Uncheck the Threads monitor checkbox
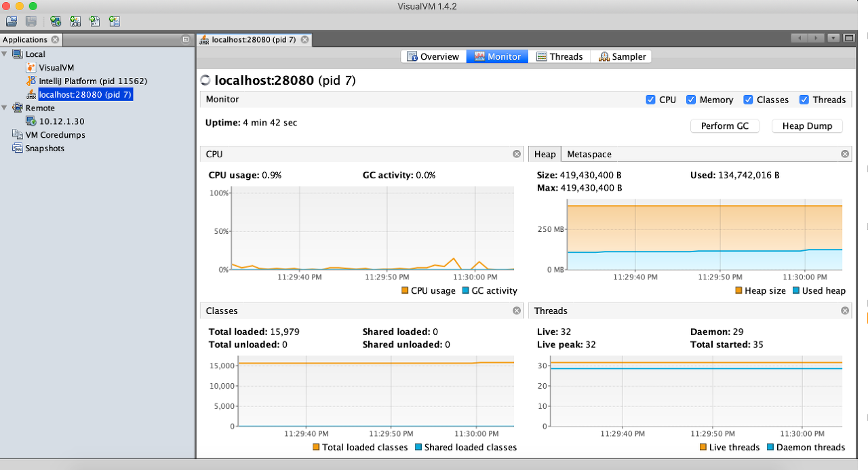 click(x=804, y=100)
